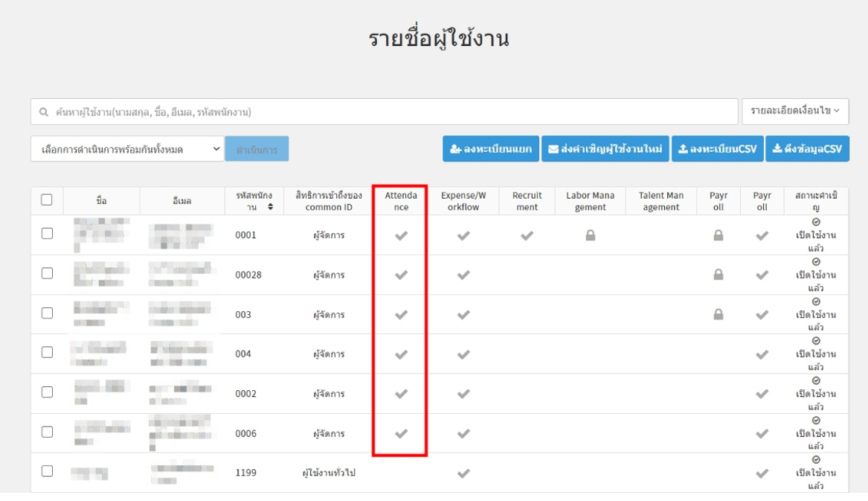
Task: Click the ลงทะเบียนแยก button
Action: coord(490,149)
